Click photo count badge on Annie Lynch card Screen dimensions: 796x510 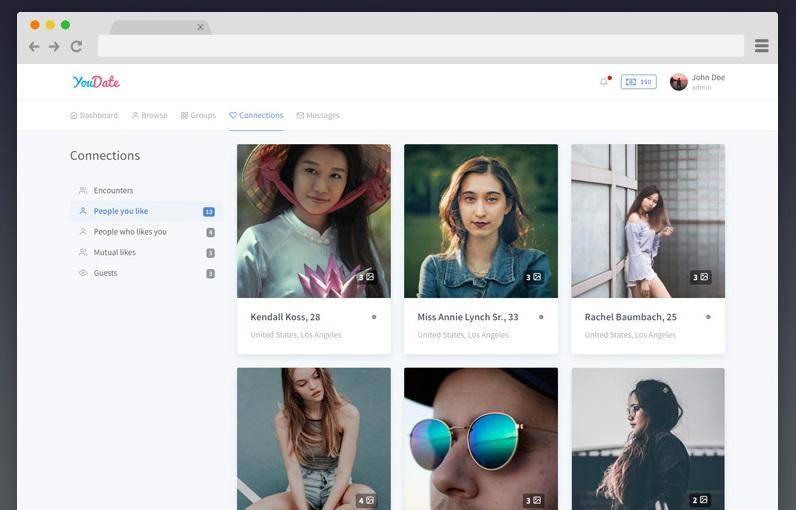pos(534,277)
